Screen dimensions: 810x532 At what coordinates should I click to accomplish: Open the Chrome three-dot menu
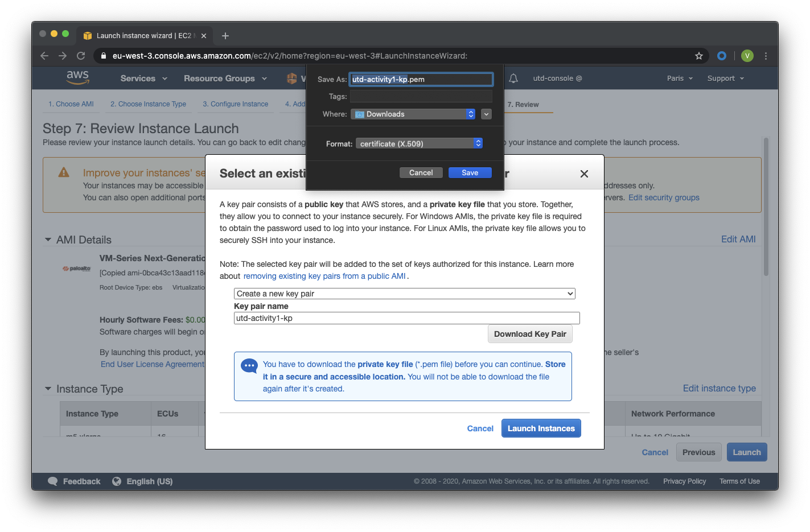(766, 56)
